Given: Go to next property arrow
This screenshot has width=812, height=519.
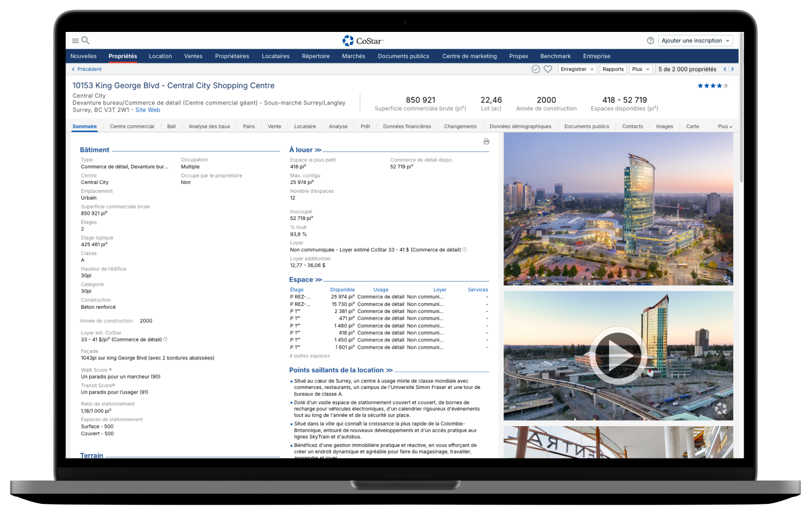Looking at the screenshot, I should click(733, 69).
